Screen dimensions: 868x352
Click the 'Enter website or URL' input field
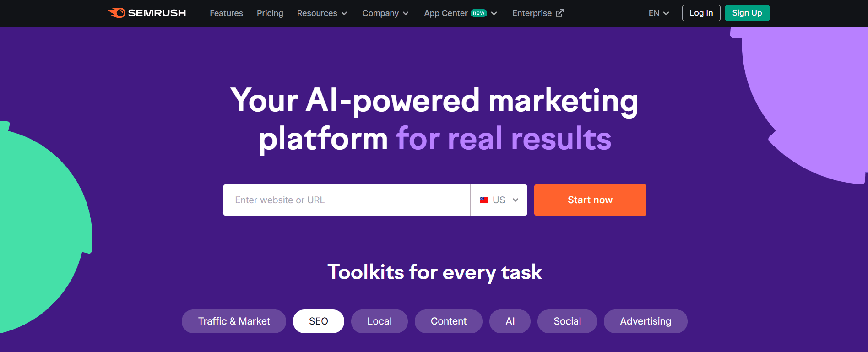coord(346,200)
